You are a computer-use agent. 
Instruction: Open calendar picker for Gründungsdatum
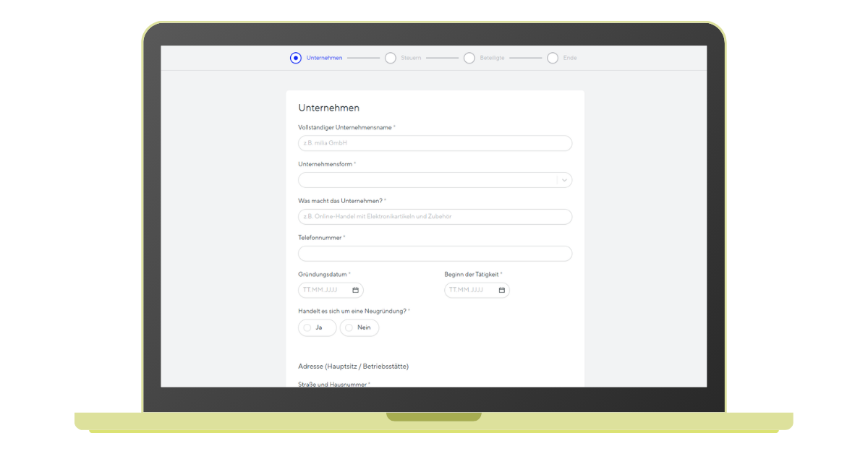(355, 290)
